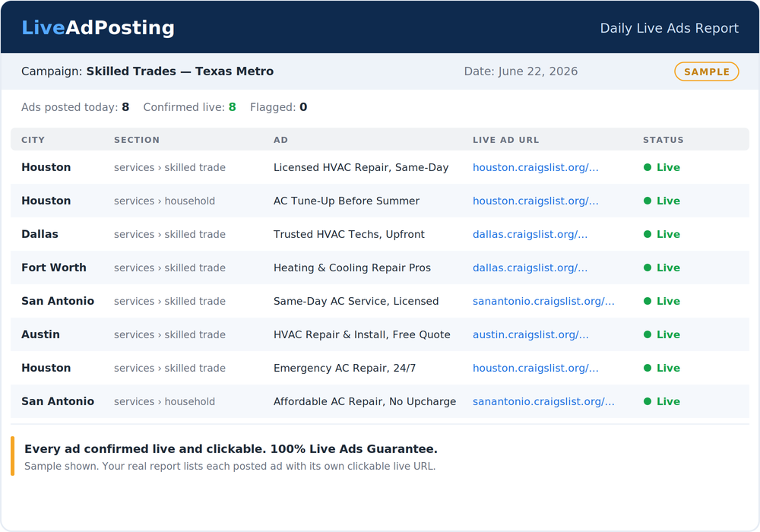Click the AD column header

coord(280,140)
